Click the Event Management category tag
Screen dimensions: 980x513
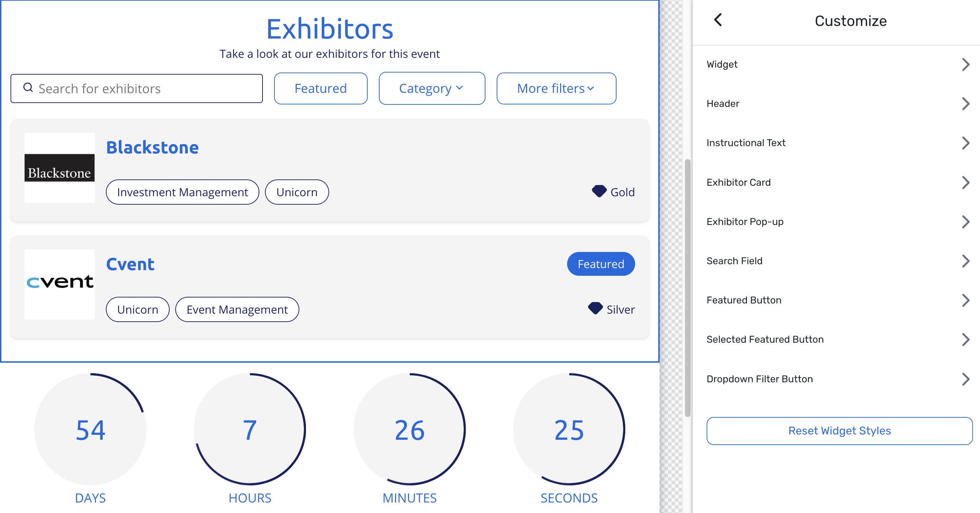click(x=237, y=309)
